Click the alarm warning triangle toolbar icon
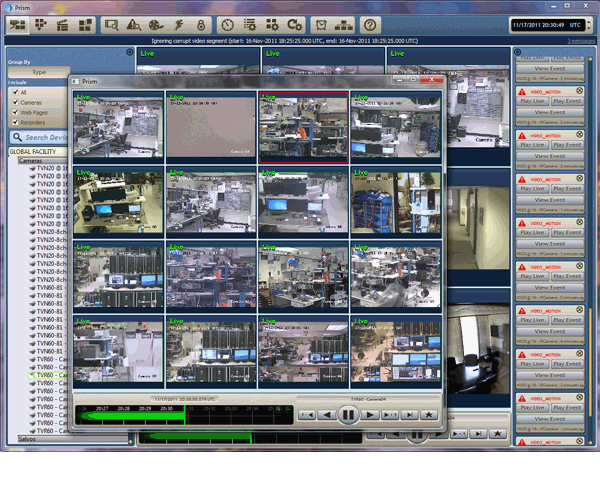 (x=133, y=24)
